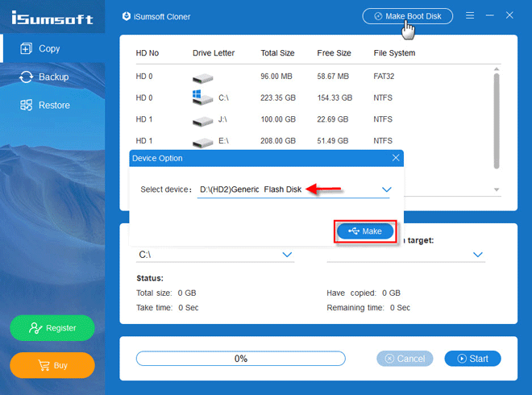Click the Cancel button
The height and width of the screenshot is (395, 532).
[x=405, y=359]
